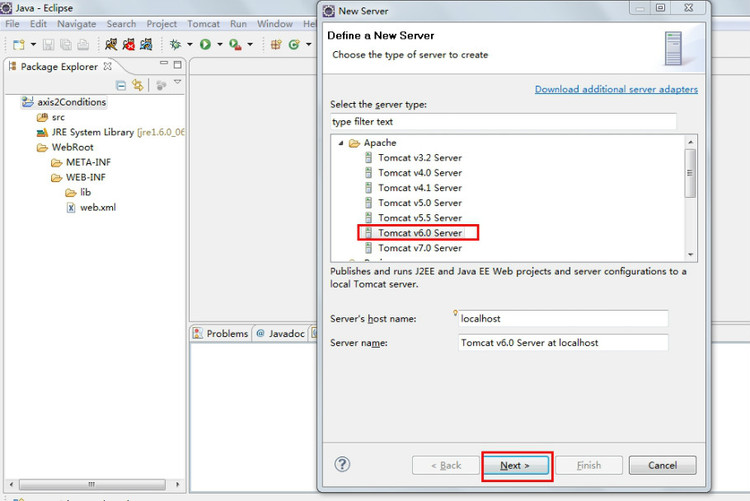Open Download additional server adapters link
The image size is (750, 501).
click(x=616, y=89)
